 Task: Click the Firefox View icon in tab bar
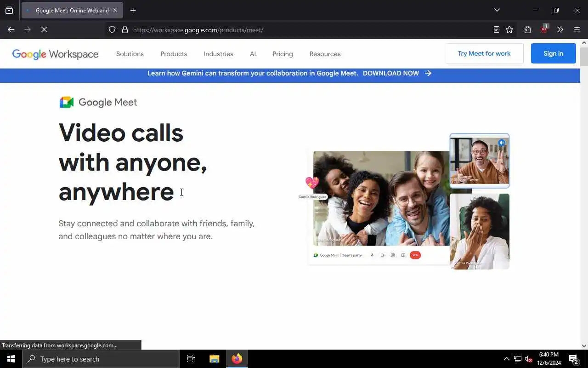(9, 10)
